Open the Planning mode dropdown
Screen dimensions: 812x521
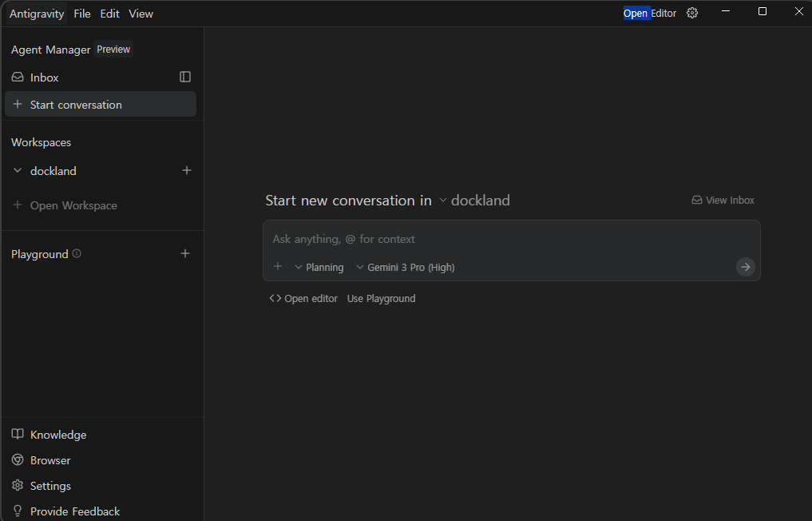319,267
